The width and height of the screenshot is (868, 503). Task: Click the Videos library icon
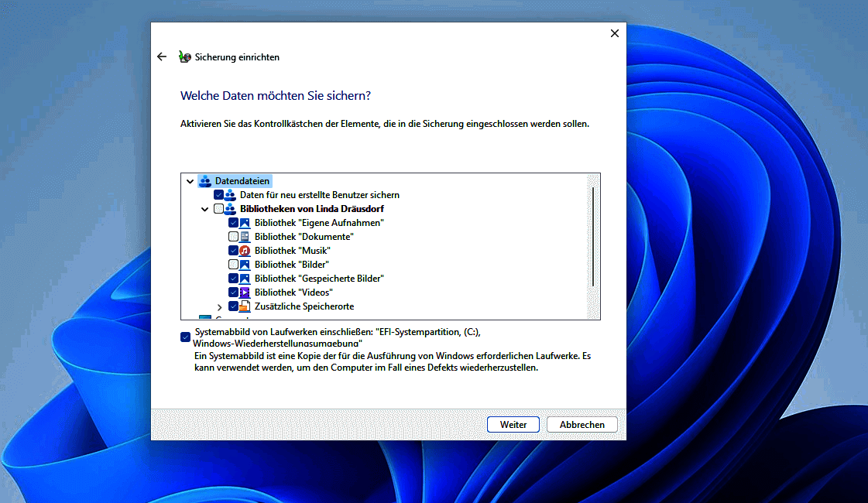pos(245,293)
